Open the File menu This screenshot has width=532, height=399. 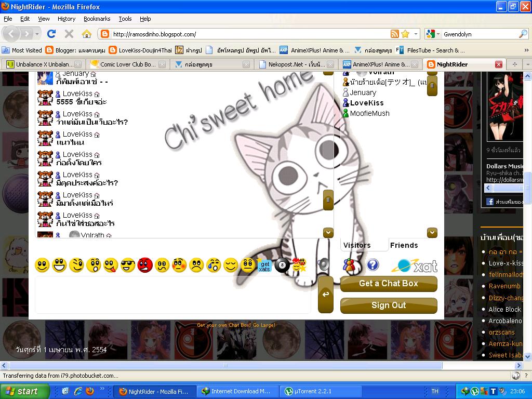8,19
